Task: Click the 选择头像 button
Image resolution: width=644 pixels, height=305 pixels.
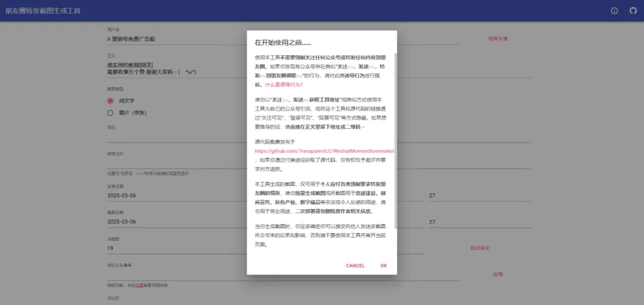Action: (x=498, y=39)
